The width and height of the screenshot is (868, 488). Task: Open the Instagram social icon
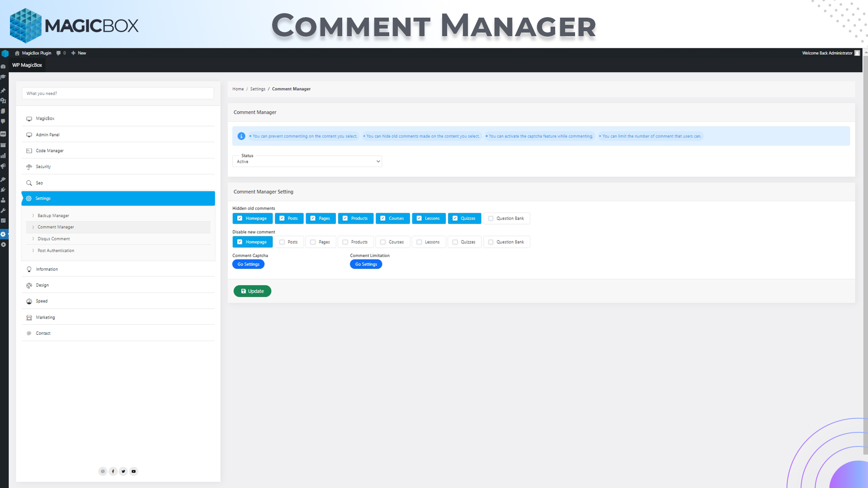(x=103, y=471)
